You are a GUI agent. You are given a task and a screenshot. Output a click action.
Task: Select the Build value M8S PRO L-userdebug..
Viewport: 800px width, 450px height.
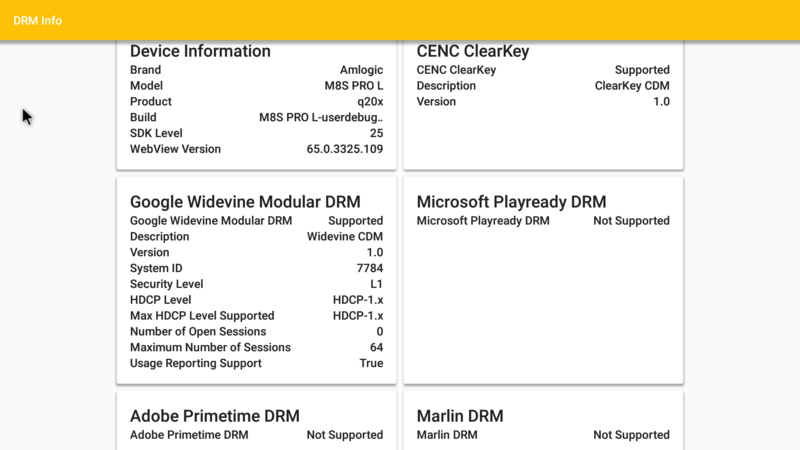[321, 117]
